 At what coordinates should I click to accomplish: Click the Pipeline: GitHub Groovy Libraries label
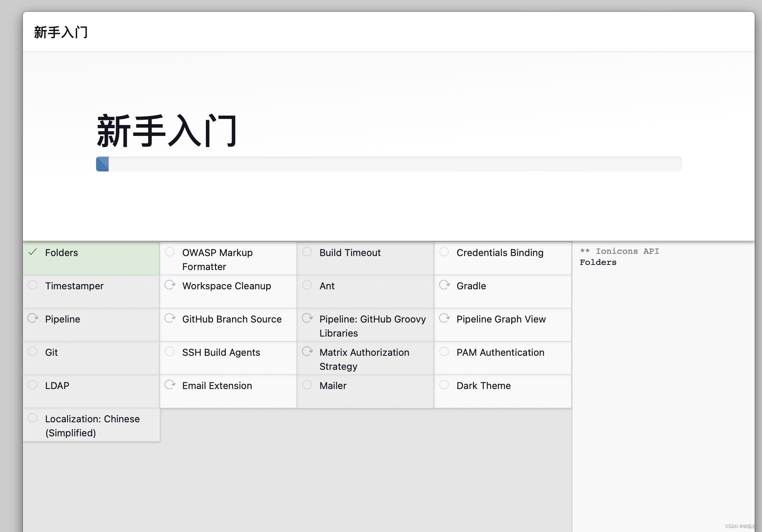373,326
